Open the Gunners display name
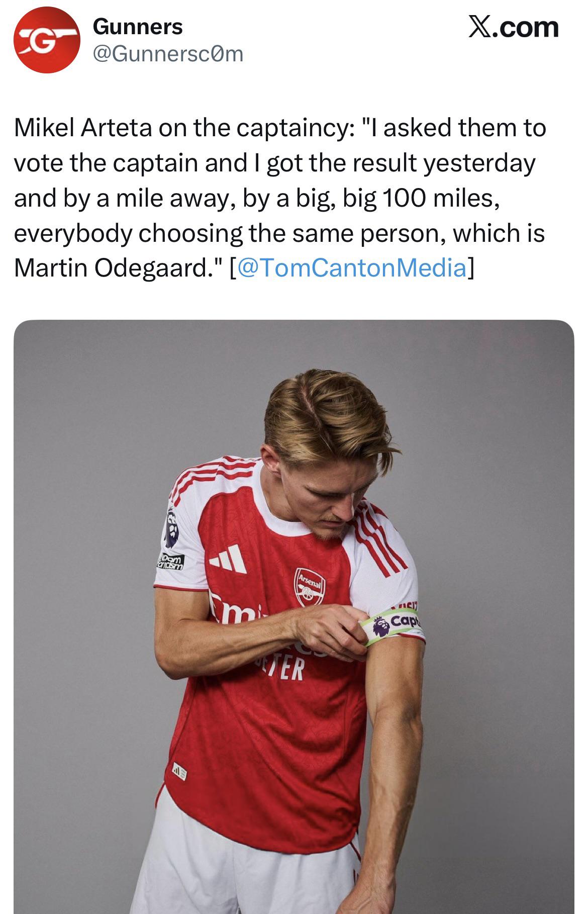Screen dimensions: 588x914 tap(138, 27)
